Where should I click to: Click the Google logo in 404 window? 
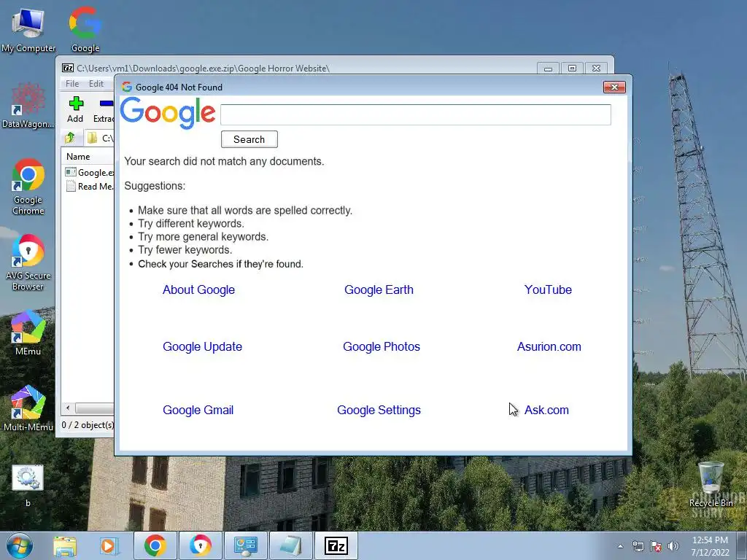168,113
